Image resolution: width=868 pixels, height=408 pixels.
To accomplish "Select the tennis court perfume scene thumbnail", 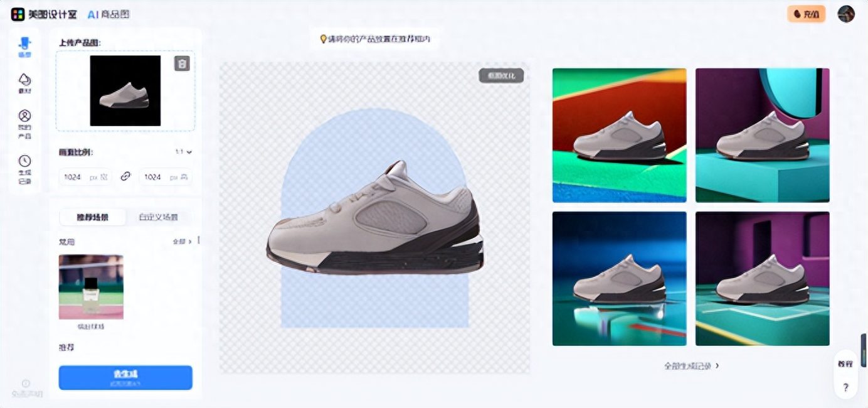I will (91, 287).
